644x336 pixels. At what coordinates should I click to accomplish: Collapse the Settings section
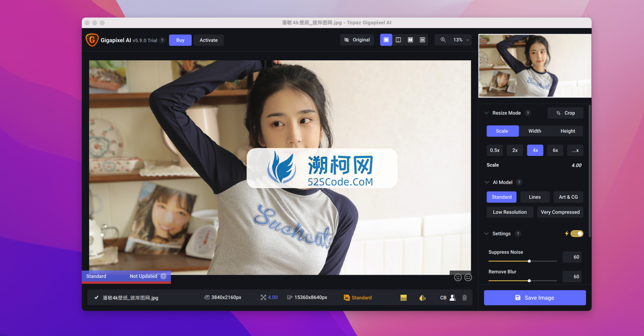point(486,234)
